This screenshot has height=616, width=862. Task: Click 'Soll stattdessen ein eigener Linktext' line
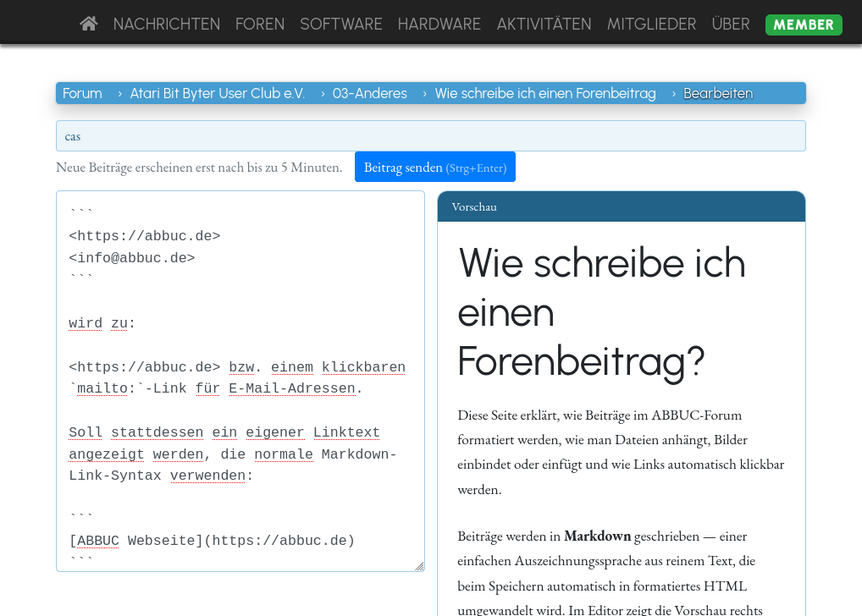(x=224, y=432)
